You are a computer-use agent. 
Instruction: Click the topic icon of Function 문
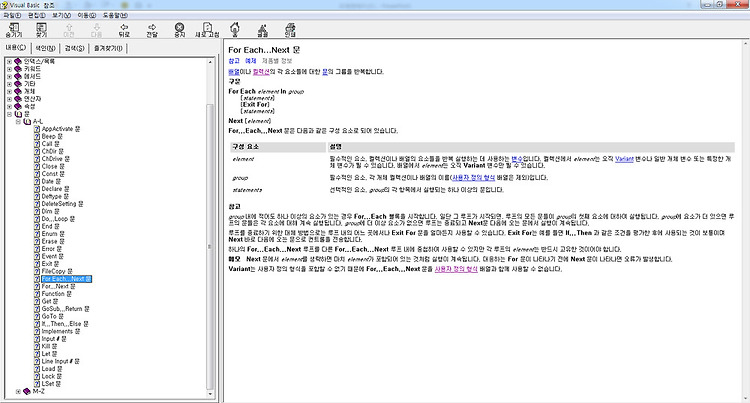click(x=37, y=294)
